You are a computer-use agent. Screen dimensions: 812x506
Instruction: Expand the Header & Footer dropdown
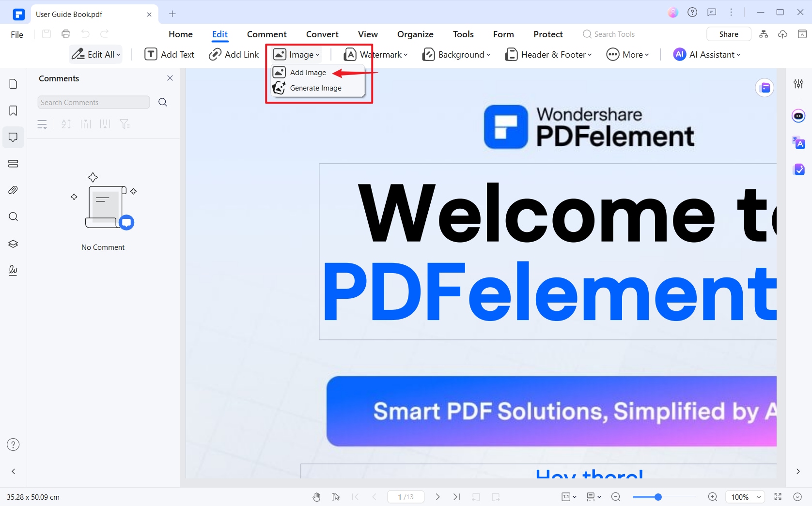tap(548, 54)
